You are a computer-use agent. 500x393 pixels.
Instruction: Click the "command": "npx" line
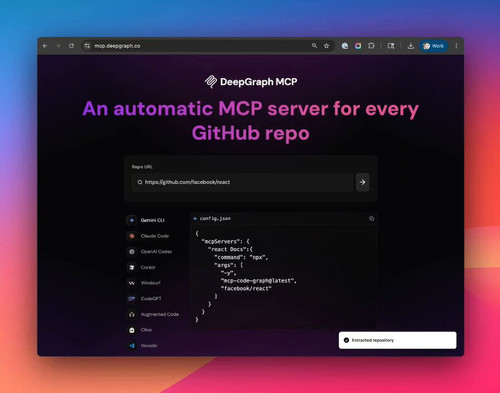click(x=241, y=257)
